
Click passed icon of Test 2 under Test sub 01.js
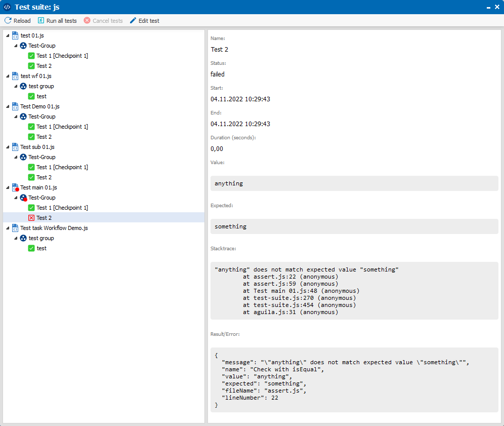click(31, 177)
